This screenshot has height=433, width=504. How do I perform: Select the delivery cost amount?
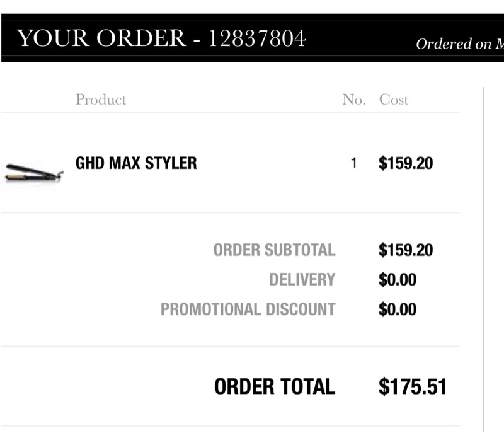click(x=398, y=280)
